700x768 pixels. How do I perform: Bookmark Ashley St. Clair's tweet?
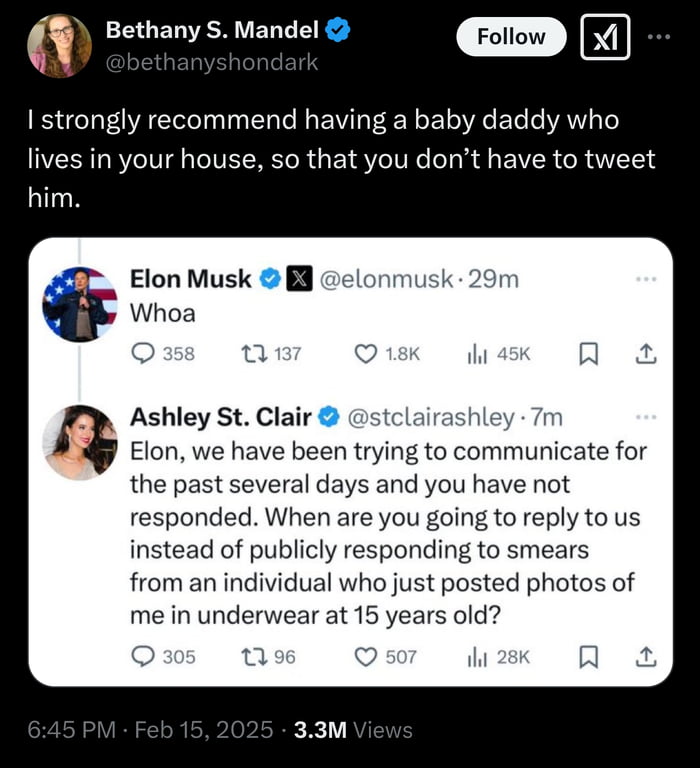tap(590, 656)
